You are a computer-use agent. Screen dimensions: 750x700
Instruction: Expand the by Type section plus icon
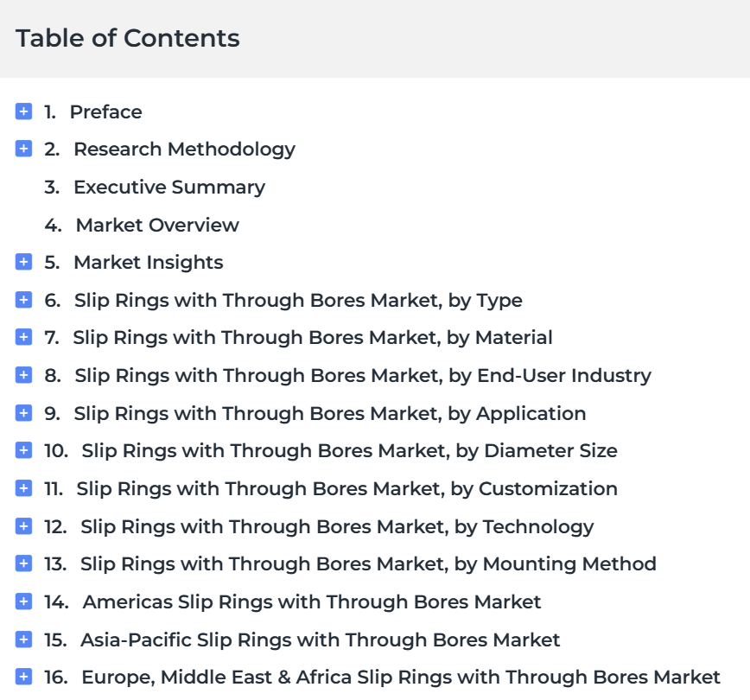pos(23,300)
